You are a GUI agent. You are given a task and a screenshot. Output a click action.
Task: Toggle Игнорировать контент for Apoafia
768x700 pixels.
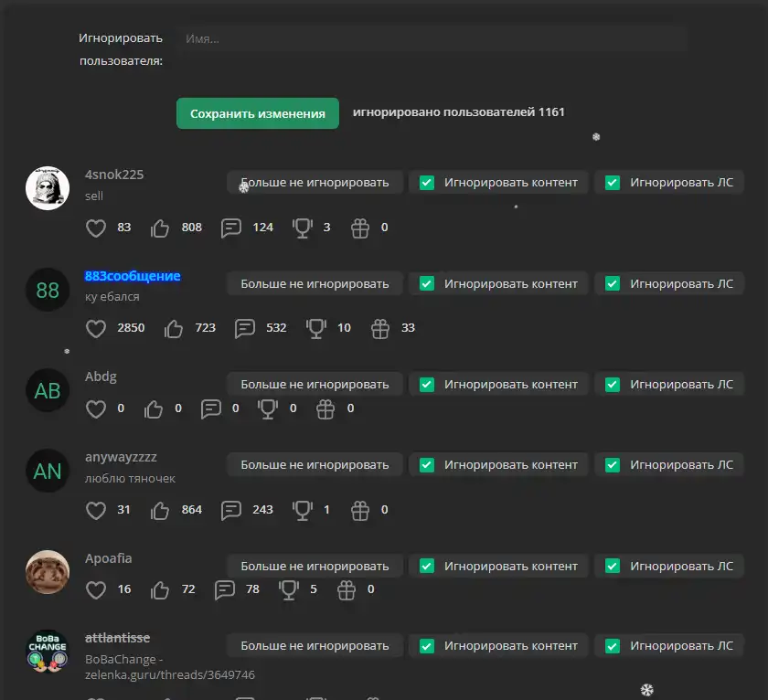point(427,566)
